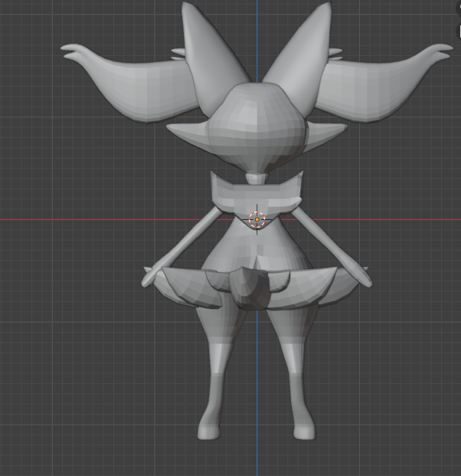Click the orange object origin dot
This screenshot has height=476, width=461.
tap(257, 219)
